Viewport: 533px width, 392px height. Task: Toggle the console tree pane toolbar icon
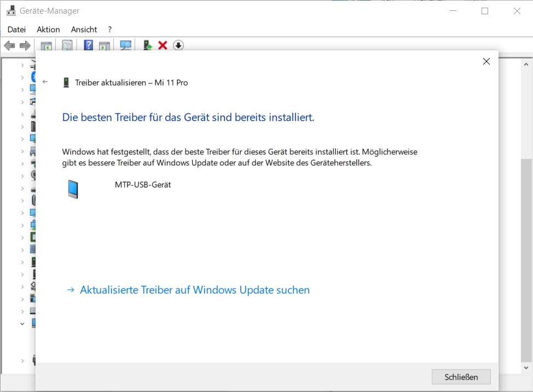click(47, 45)
